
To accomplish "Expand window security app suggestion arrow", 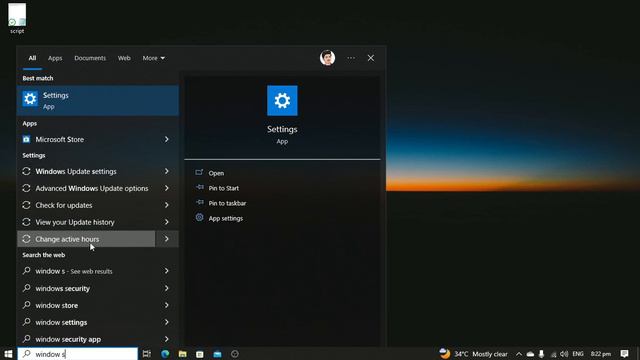I will 167,339.
